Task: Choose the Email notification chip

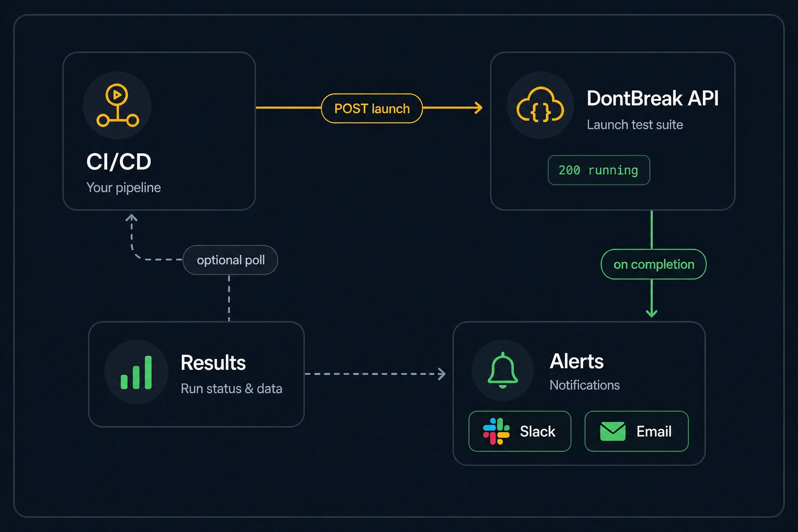Action: click(x=636, y=431)
